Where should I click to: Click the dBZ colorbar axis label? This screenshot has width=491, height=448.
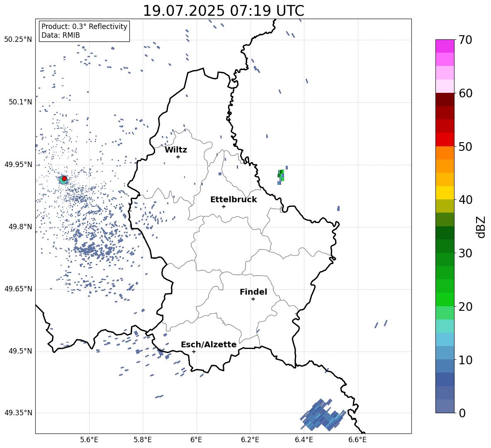(x=481, y=227)
